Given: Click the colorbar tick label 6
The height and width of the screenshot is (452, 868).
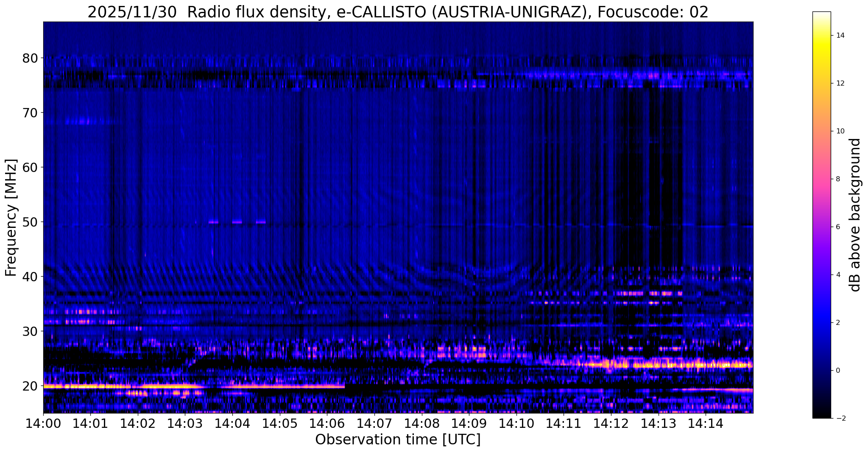Looking at the screenshot, I should click(x=838, y=227).
